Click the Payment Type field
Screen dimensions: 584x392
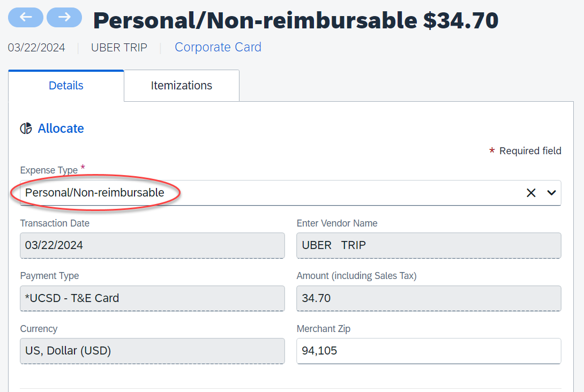click(x=152, y=298)
